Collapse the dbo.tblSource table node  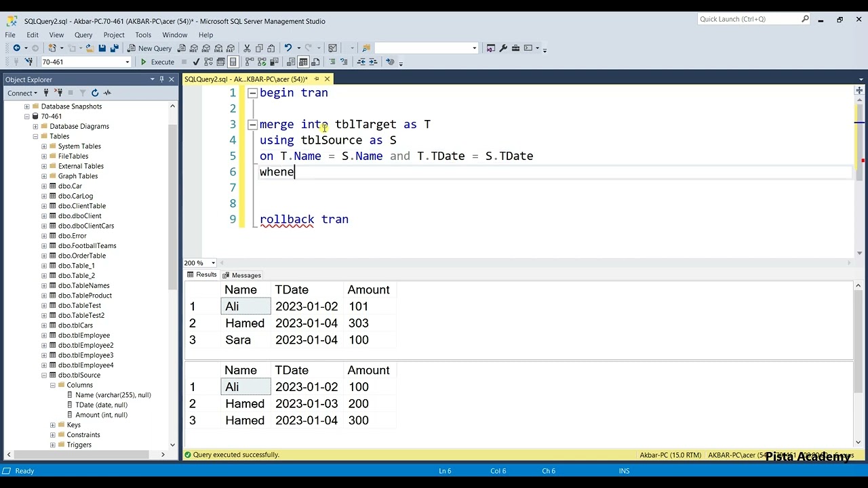click(x=44, y=375)
